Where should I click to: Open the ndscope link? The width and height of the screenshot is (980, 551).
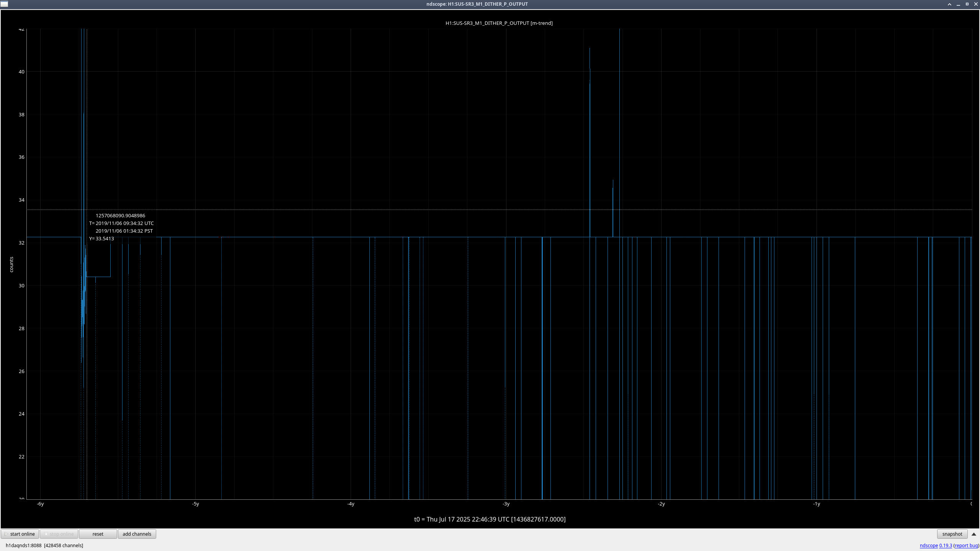pos(929,545)
